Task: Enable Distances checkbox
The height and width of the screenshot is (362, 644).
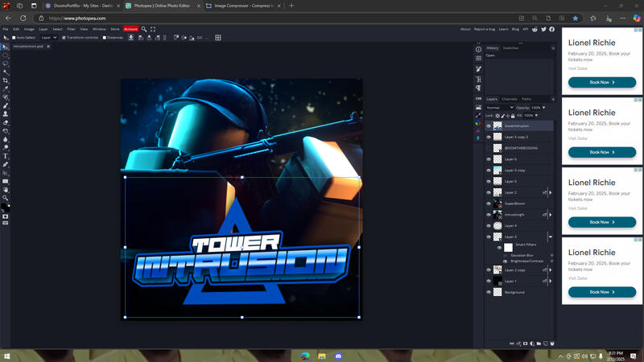Action: tap(105, 37)
